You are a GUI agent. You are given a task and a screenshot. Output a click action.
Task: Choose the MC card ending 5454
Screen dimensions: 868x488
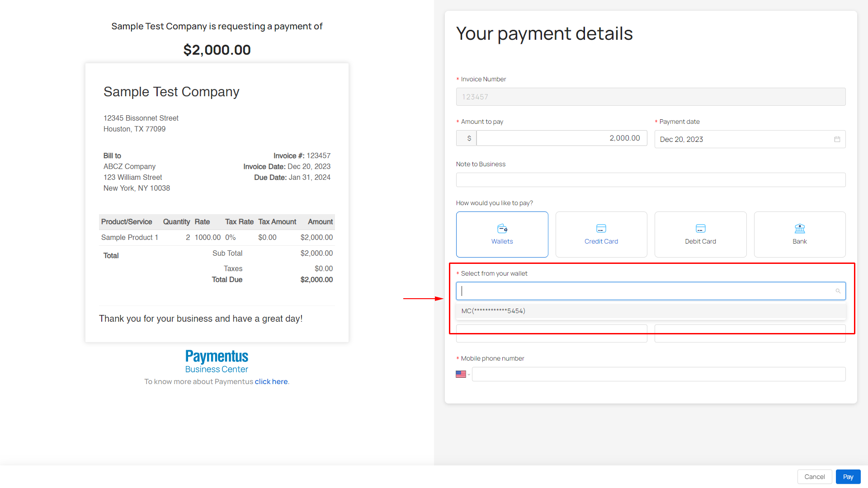click(x=493, y=311)
